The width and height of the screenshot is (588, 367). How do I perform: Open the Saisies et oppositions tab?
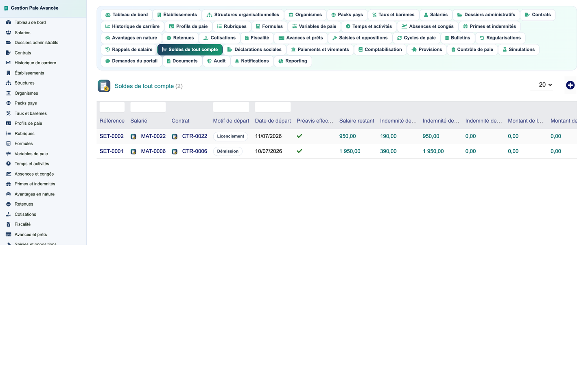tap(360, 38)
